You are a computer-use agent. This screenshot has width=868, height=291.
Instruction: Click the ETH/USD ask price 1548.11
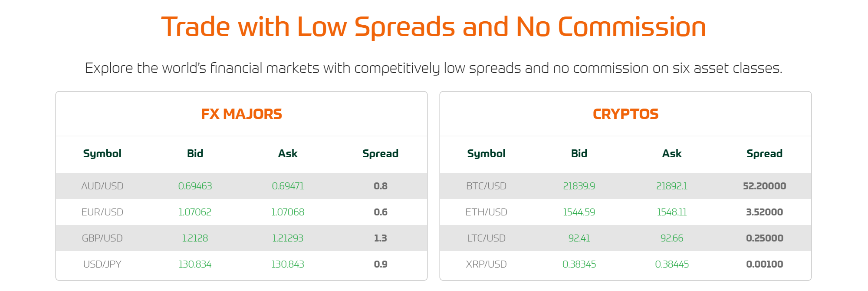click(x=672, y=212)
